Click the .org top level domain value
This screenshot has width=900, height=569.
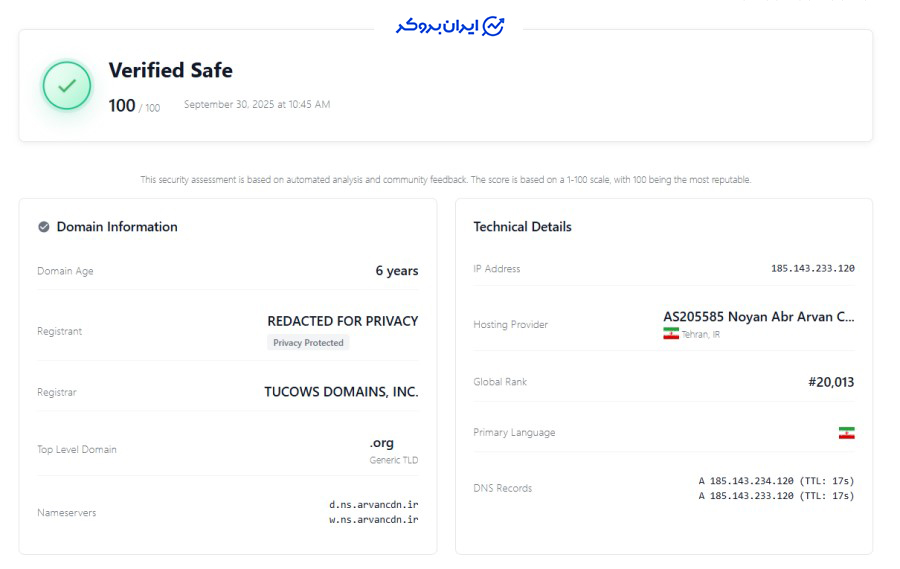point(381,443)
